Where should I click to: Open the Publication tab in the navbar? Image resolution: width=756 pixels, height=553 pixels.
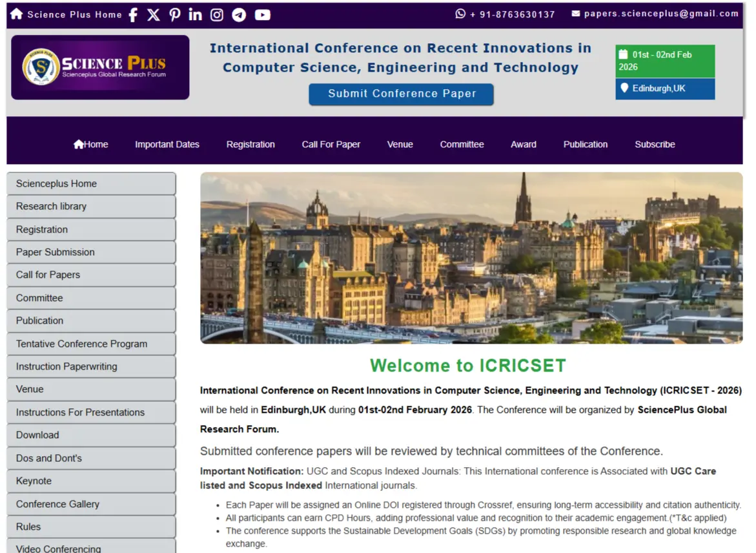[x=585, y=144]
